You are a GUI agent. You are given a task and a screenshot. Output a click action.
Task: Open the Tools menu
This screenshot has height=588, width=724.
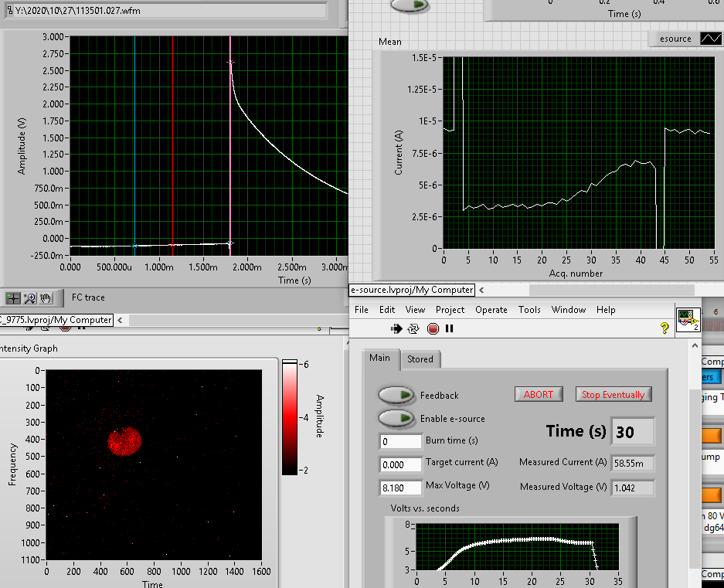(x=529, y=310)
